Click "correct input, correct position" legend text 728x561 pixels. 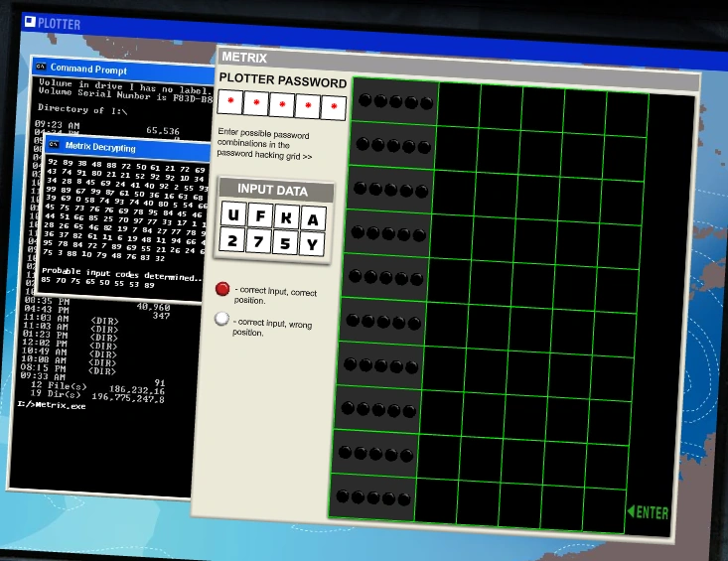[276, 296]
